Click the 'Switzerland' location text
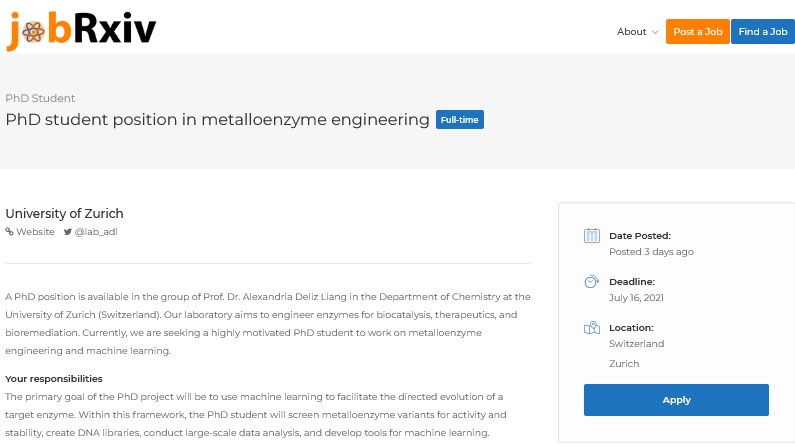Image resolution: width=795 pixels, height=444 pixels. pyautogui.click(x=636, y=344)
